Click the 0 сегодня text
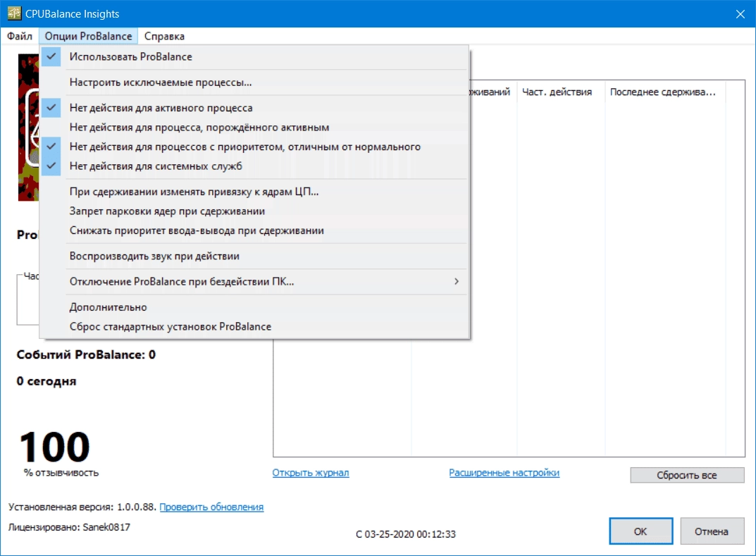 pyautogui.click(x=47, y=381)
